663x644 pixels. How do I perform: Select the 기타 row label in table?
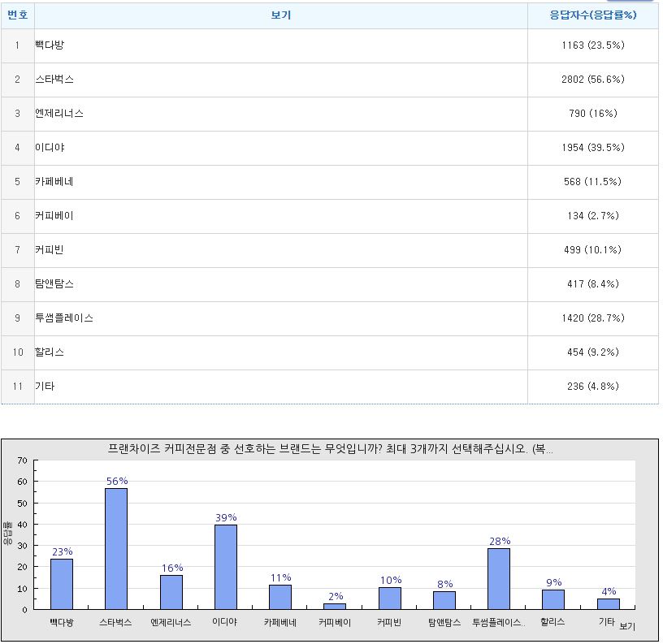45,387
